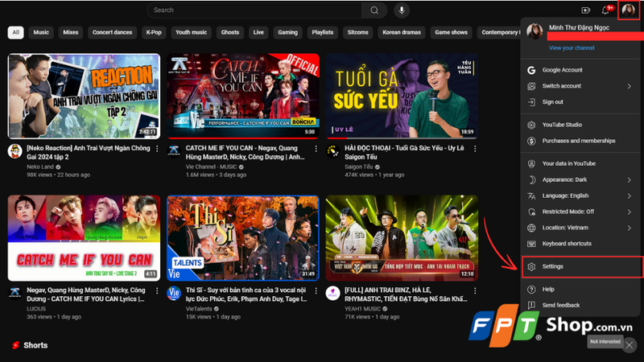Click VieTalents channel avatar
The image size is (644, 362).
pos(174,294)
